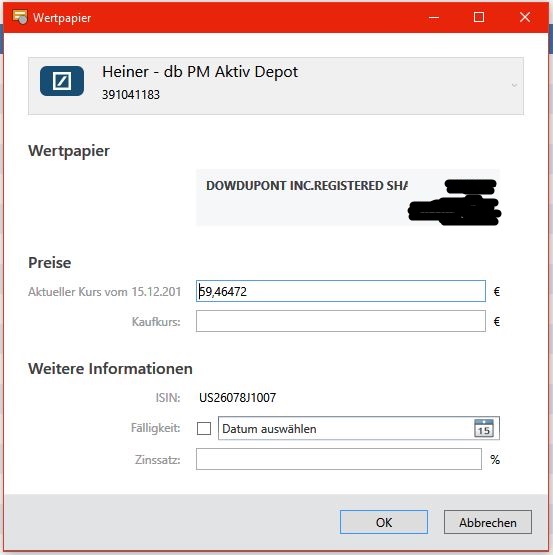Maximize the Wertpapier dialog window

479,17
